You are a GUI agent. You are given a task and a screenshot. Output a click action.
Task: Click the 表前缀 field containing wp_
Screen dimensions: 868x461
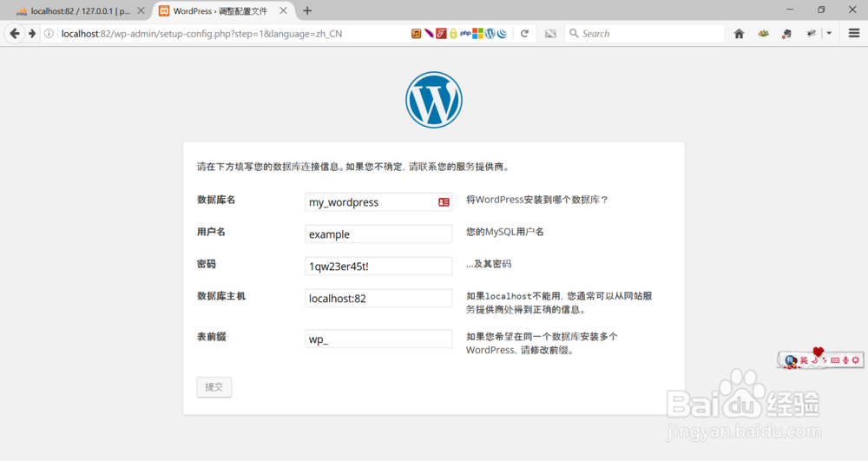coord(378,339)
